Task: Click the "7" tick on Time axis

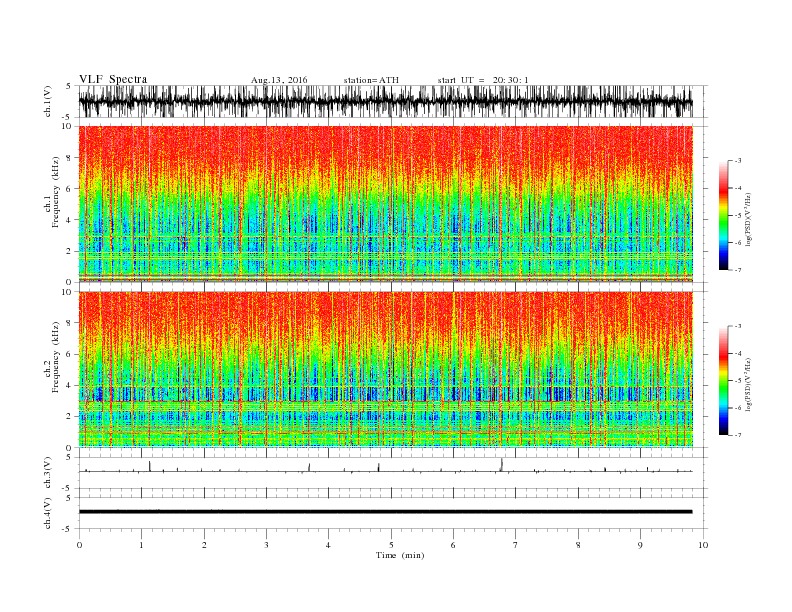Action: 516,545
